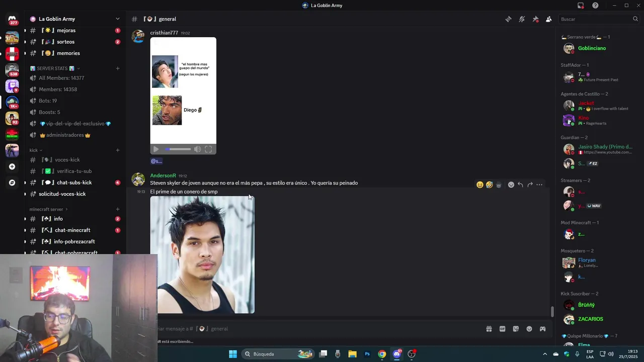Collapse the SERVER STATS category
Screen dimensions: 644x362
54,68
